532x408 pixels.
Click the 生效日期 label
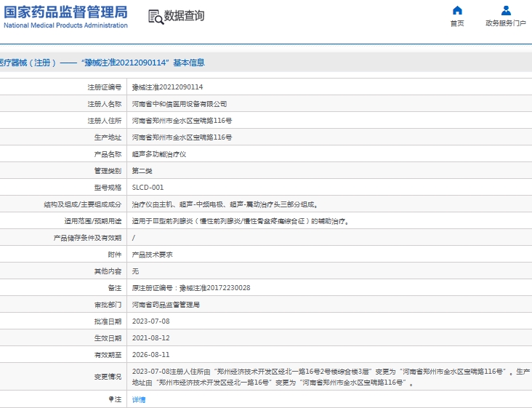(108, 338)
